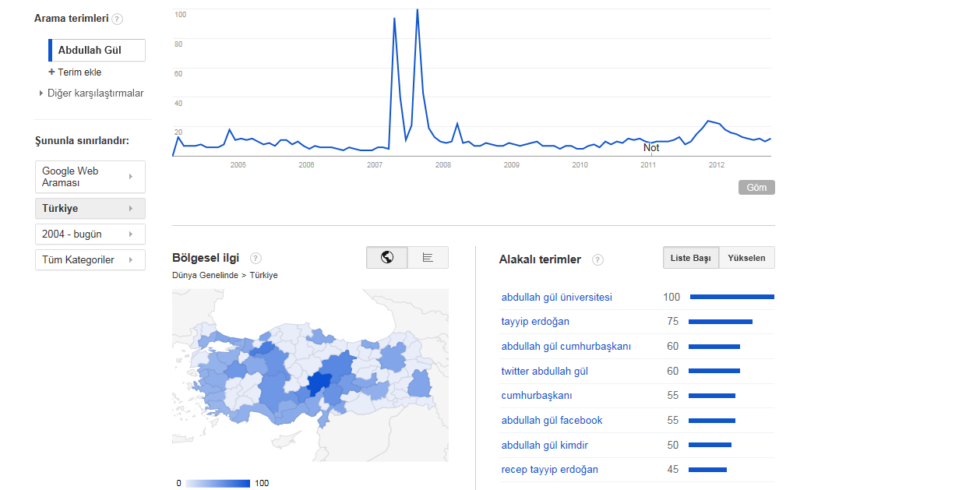Open the 2004 - bugün date range dropdown
The image size is (980, 490).
point(90,234)
